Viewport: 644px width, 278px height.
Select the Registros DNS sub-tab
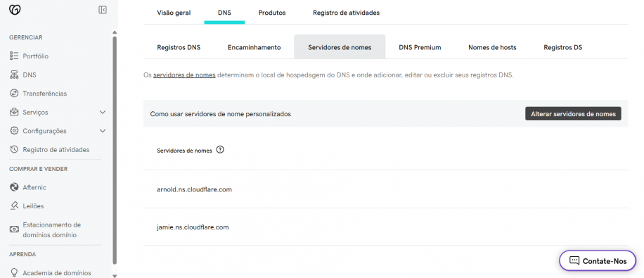pos(179,47)
